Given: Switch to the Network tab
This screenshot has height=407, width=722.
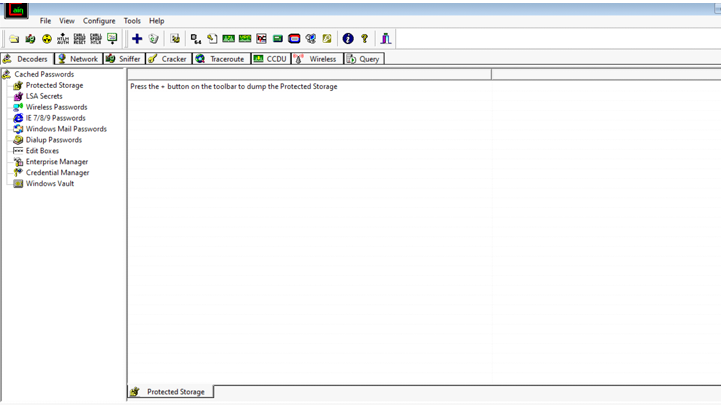Looking at the screenshot, I should pos(78,59).
